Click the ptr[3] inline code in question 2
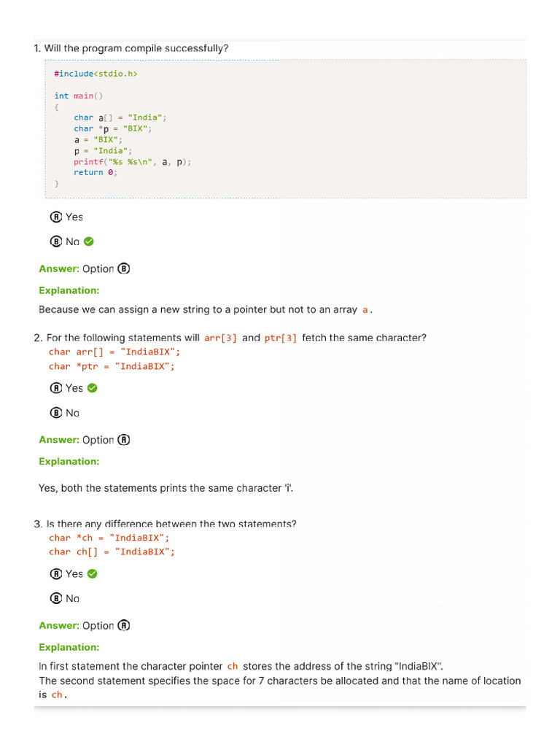 coord(281,338)
